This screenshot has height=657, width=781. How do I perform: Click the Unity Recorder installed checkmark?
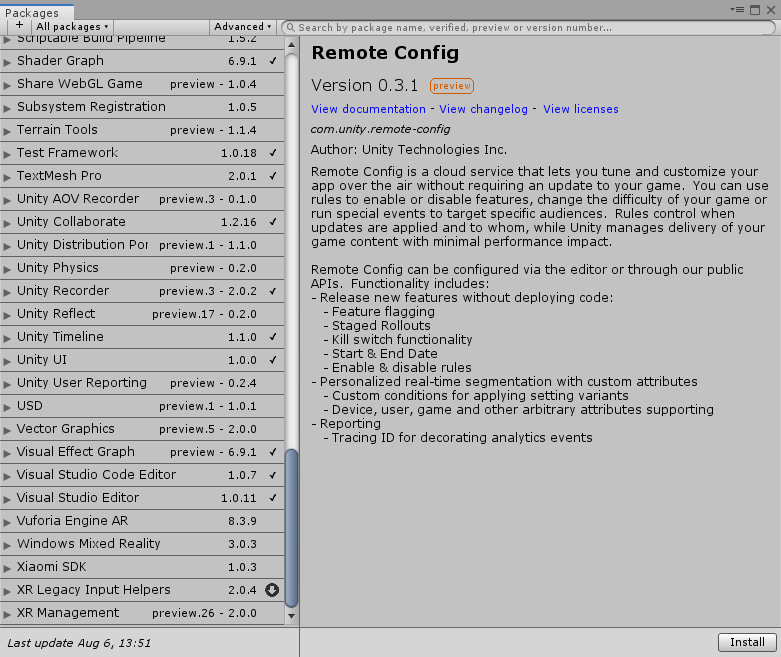click(x=273, y=290)
